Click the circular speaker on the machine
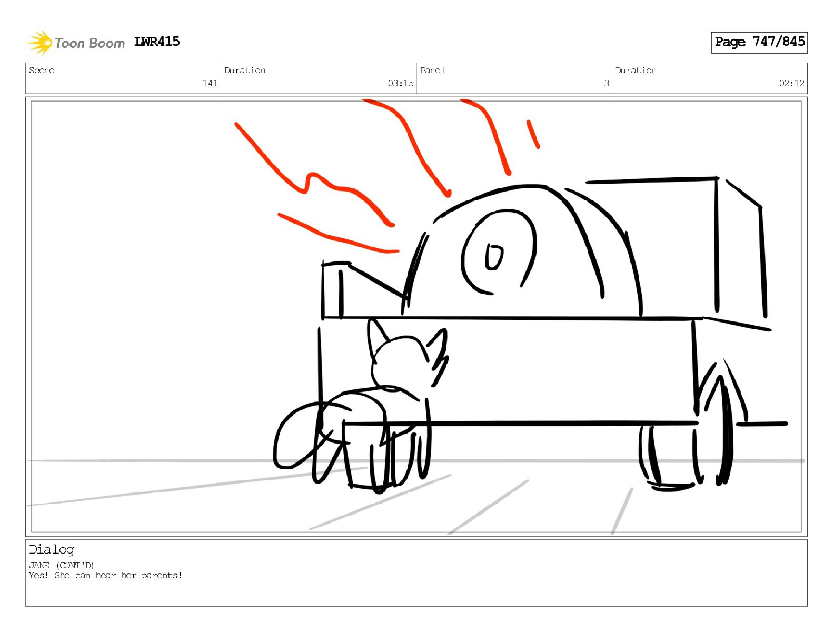This screenshot has height=644, width=834. (x=498, y=251)
